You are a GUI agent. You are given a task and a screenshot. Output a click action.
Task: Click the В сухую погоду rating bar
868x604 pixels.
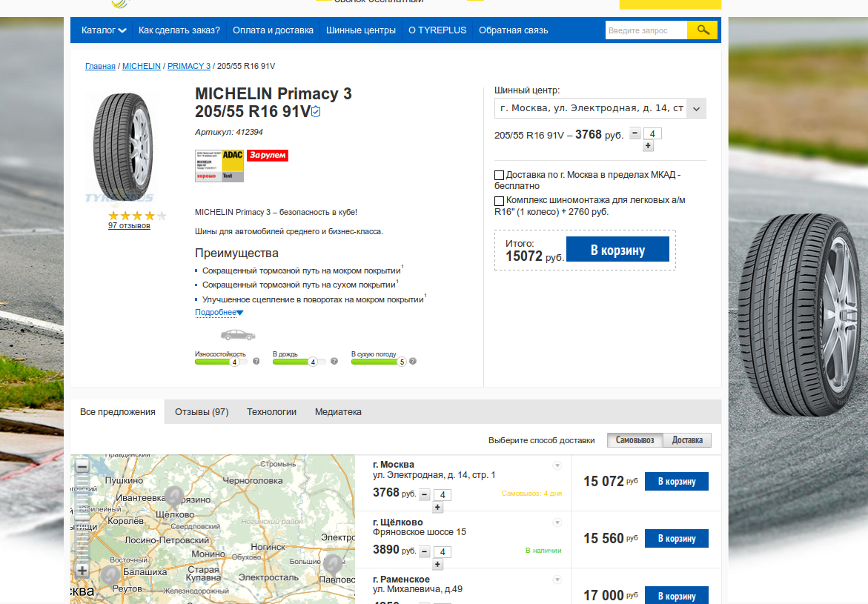point(377,362)
